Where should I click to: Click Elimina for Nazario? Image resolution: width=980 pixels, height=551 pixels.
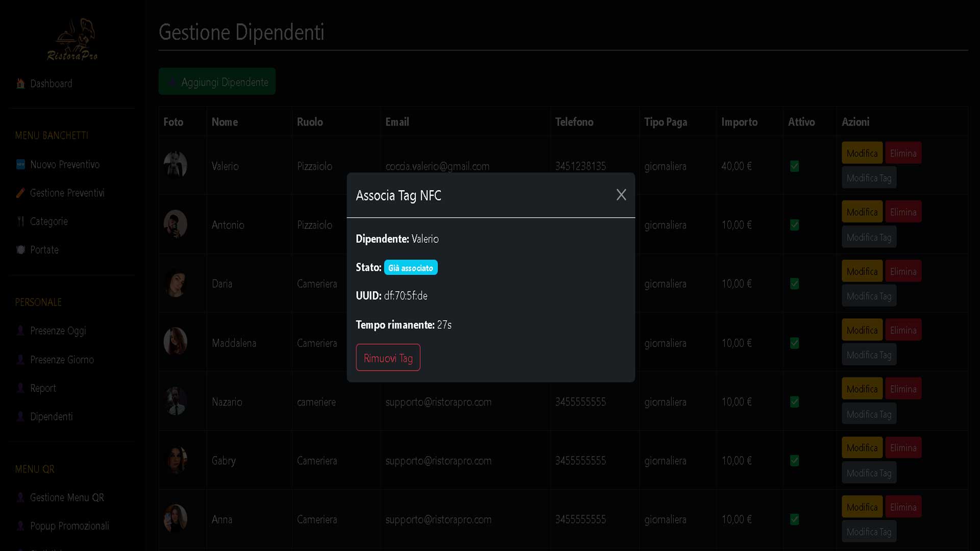tap(903, 389)
